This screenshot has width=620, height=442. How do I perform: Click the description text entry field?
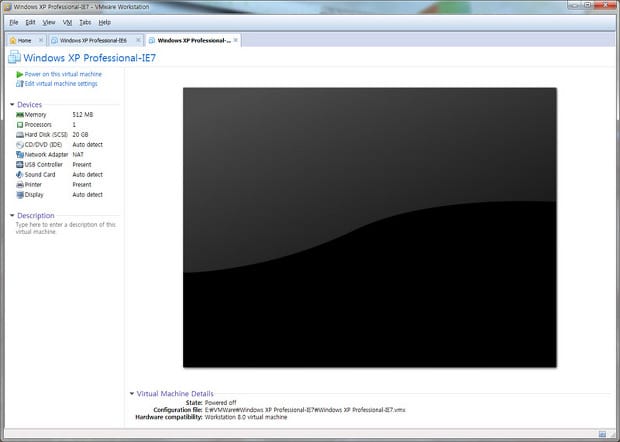65,229
